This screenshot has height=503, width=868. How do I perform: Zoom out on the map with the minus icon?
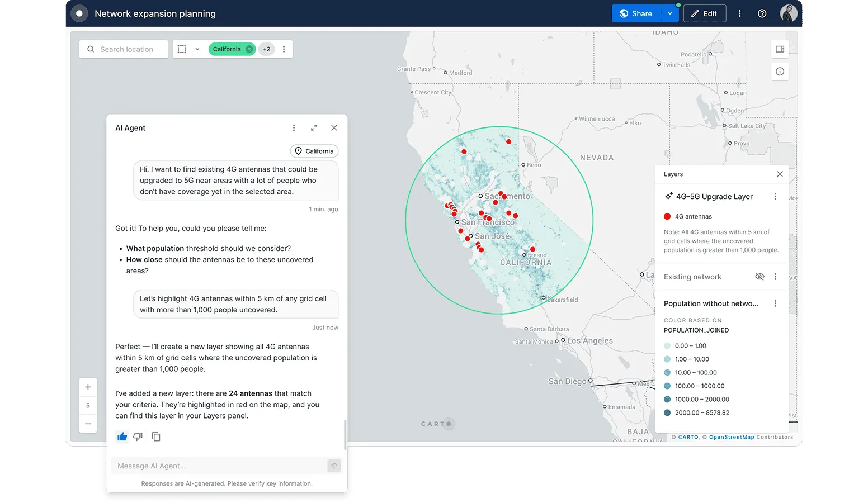click(x=88, y=424)
